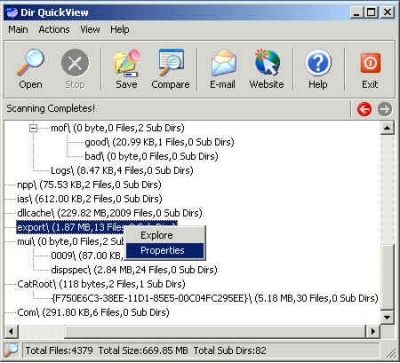Open the View menu

coord(90,29)
